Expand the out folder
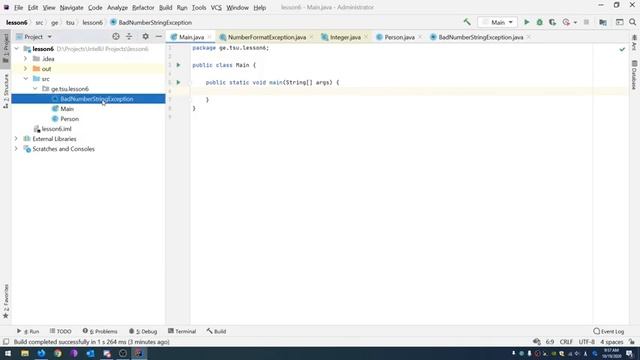 pyautogui.click(x=26, y=69)
